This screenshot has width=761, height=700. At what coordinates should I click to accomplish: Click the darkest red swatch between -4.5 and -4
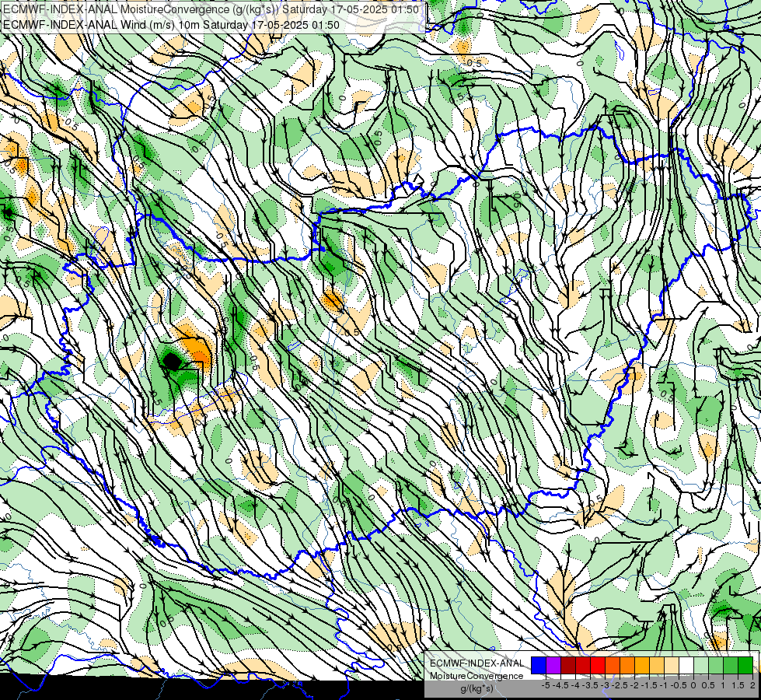[568, 665]
